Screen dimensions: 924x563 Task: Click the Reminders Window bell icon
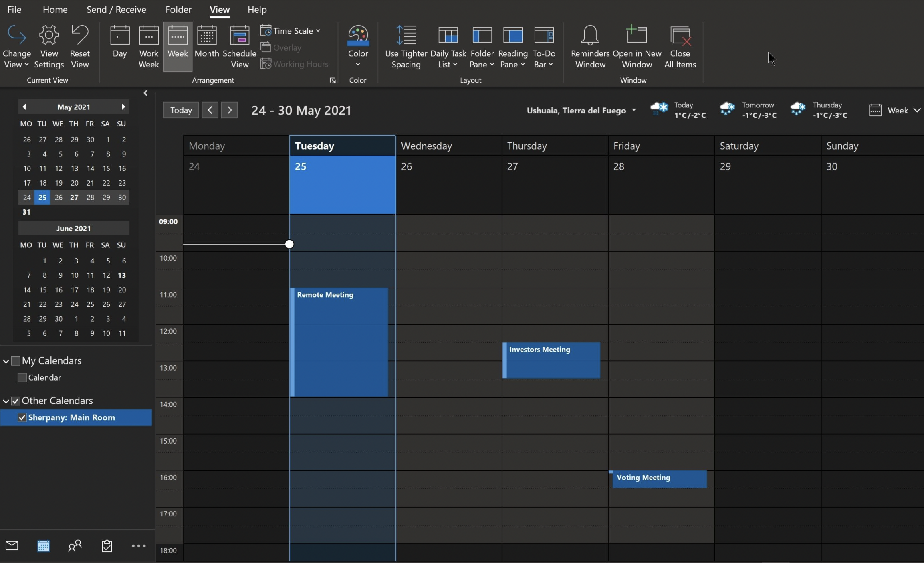pos(590,35)
